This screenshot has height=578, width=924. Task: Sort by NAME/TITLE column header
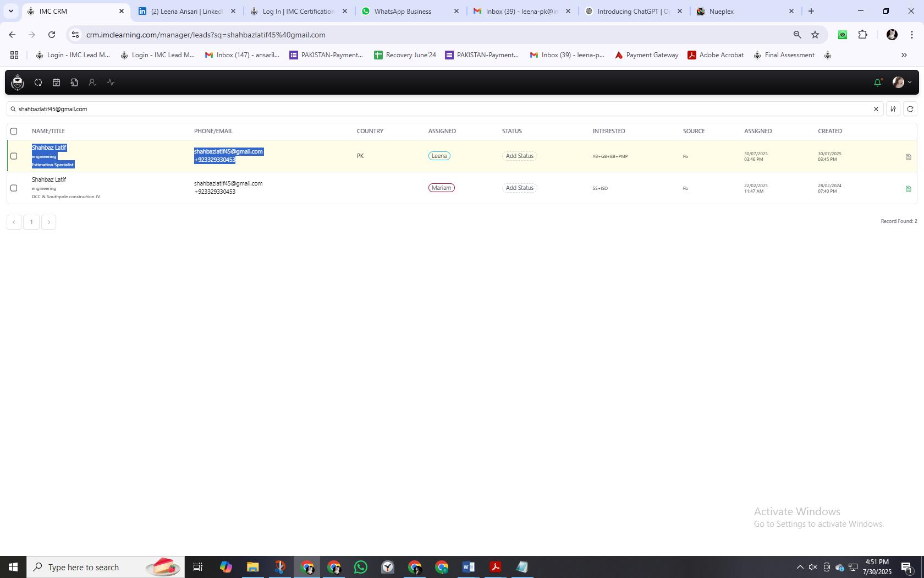tap(48, 131)
